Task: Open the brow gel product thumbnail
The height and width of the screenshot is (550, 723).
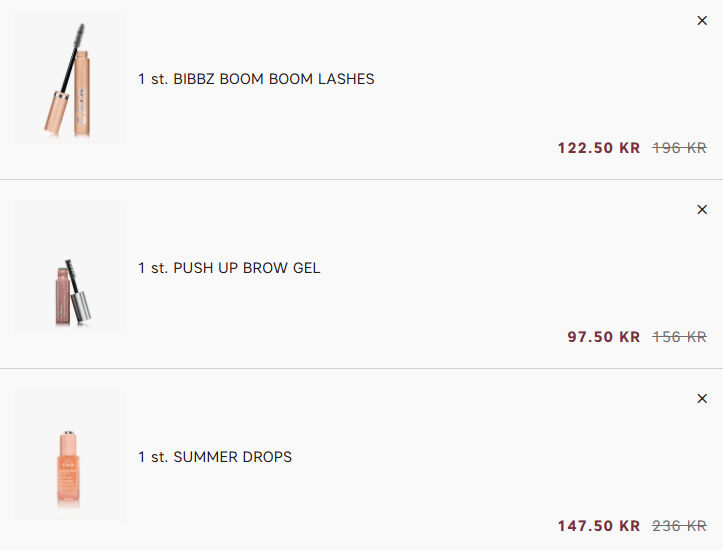Action: pyautogui.click(x=70, y=267)
